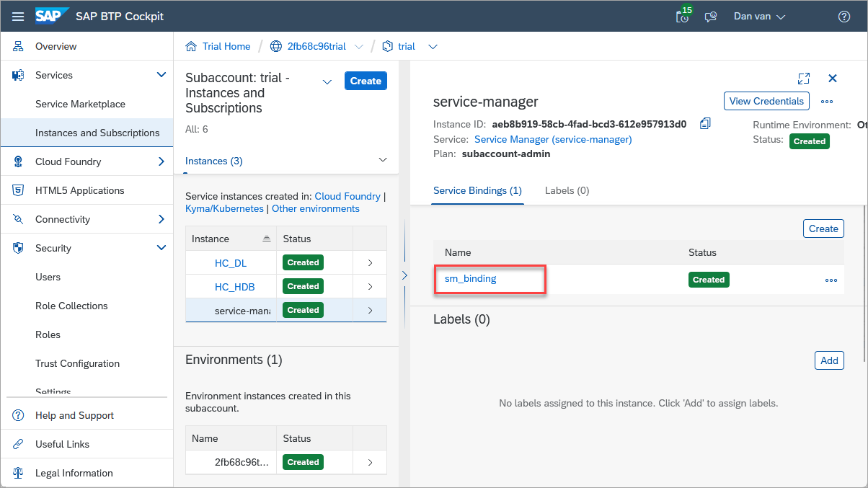Viewport: 868px width, 488px height.
Task: Expand 2fb68c96trial breadcrumb dropdown arrow
Action: 358,46
